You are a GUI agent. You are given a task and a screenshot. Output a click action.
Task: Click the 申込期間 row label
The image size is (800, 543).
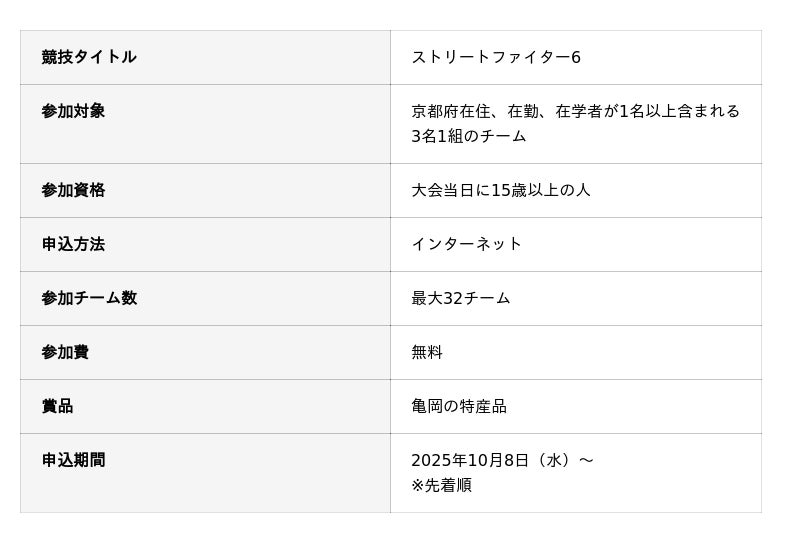73,460
